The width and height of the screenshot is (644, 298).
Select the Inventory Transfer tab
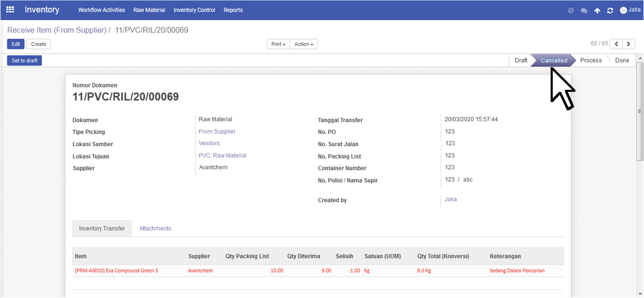click(x=102, y=228)
